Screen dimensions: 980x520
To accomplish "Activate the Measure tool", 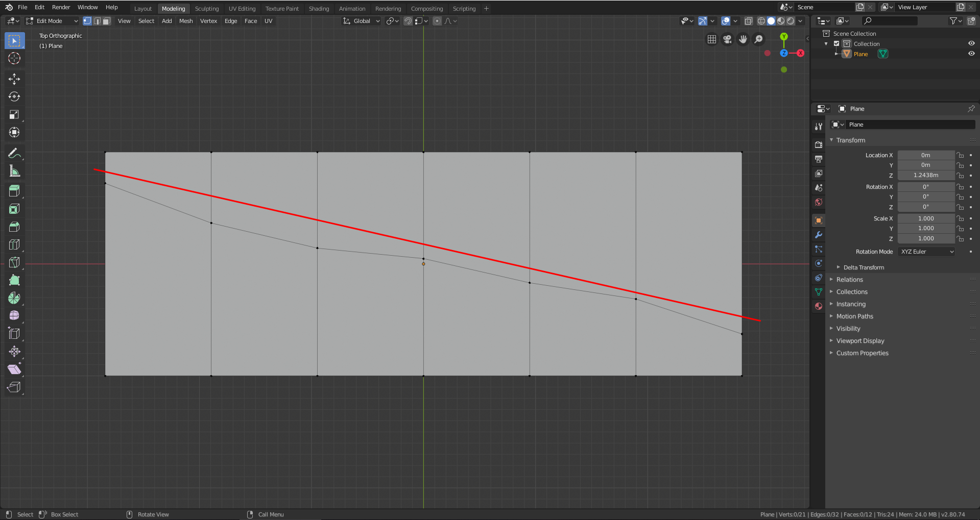I will (14, 171).
